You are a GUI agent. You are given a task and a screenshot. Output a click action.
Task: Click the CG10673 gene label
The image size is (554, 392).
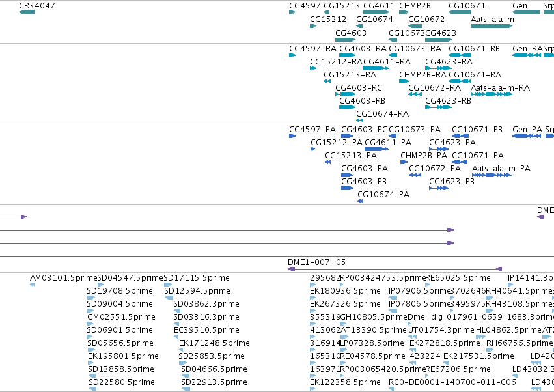407,33
